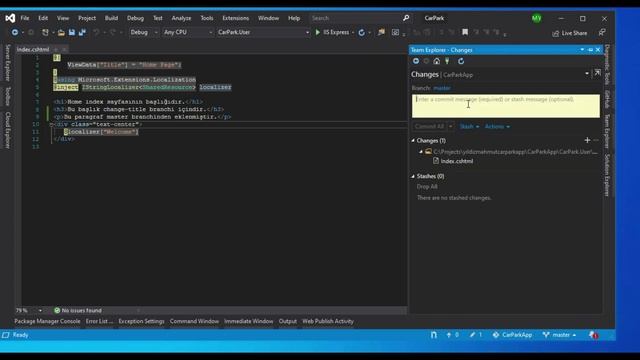Open the Any CPU platform dropdown
The width and height of the screenshot is (640, 360).
(x=188, y=32)
